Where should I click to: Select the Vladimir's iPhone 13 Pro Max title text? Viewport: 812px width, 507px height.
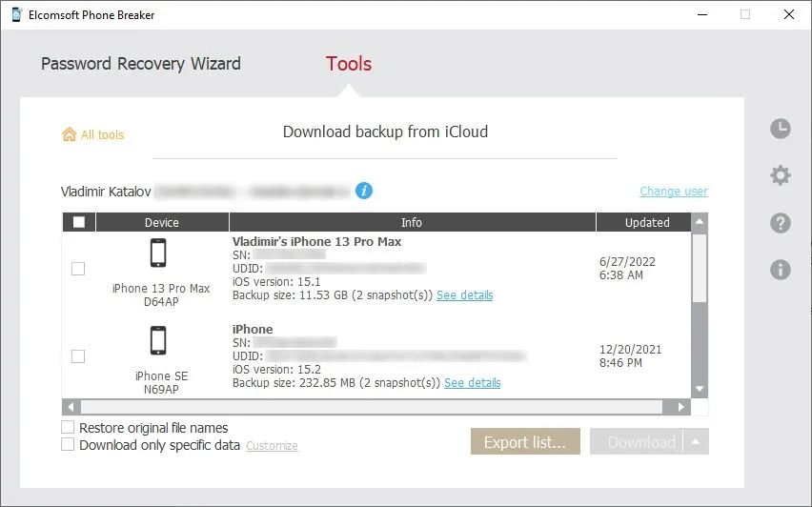[317, 241]
